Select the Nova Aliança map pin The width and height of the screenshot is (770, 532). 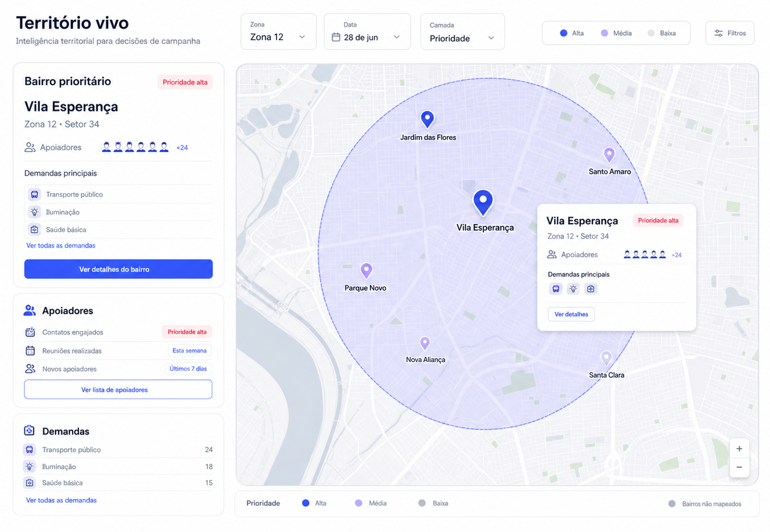pos(425,344)
